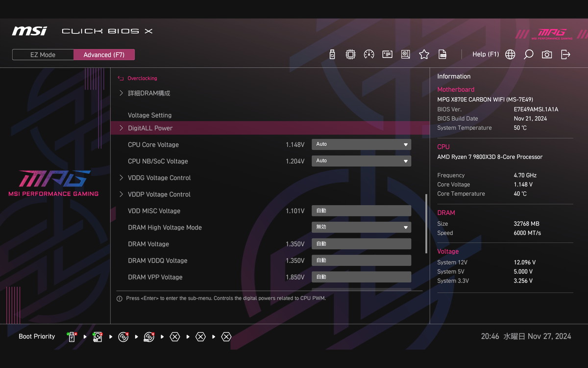Screen dimensions: 588x368
Task: Click the Voltage Setting heading
Action: [x=149, y=115]
